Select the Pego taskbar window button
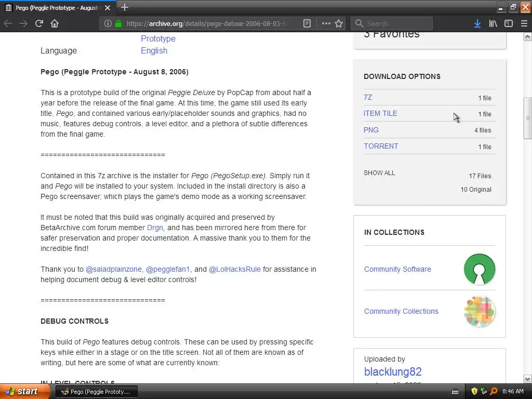This screenshot has height=399, width=532. 96,392
